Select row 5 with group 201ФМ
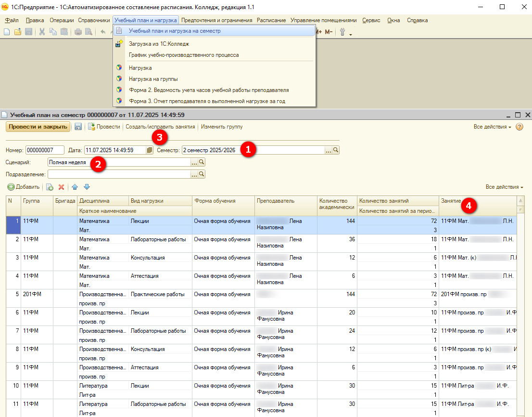The image size is (532, 417). click(x=261, y=299)
